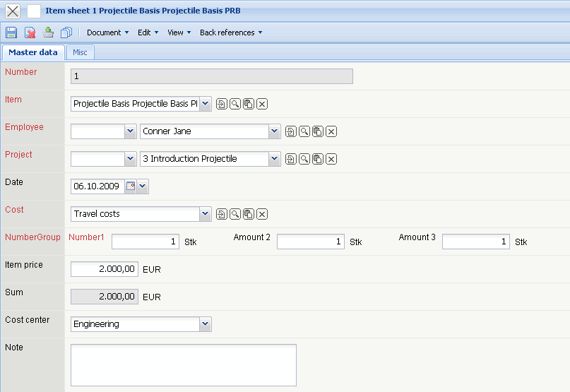The image size is (570, 392).
Task: Click the Save disk icon in toolbar
Action: click(11, 32)
